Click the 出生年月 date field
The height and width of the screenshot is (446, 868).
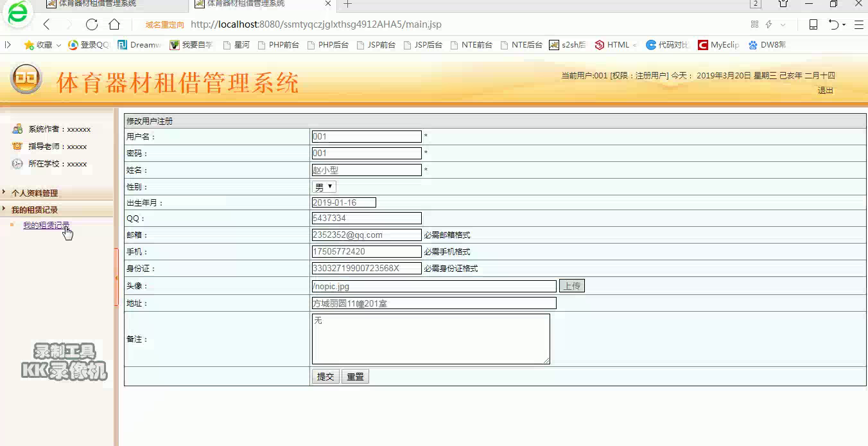pos(343,202)
